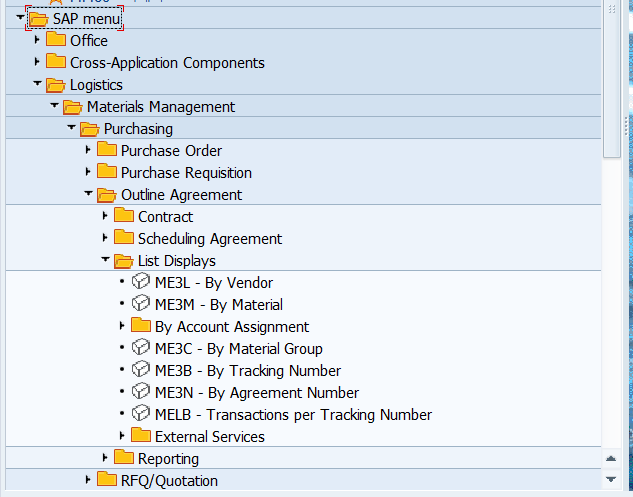Expand the Scheduling Agreement arrow
633x497 pixels.
tap(105, 238)
